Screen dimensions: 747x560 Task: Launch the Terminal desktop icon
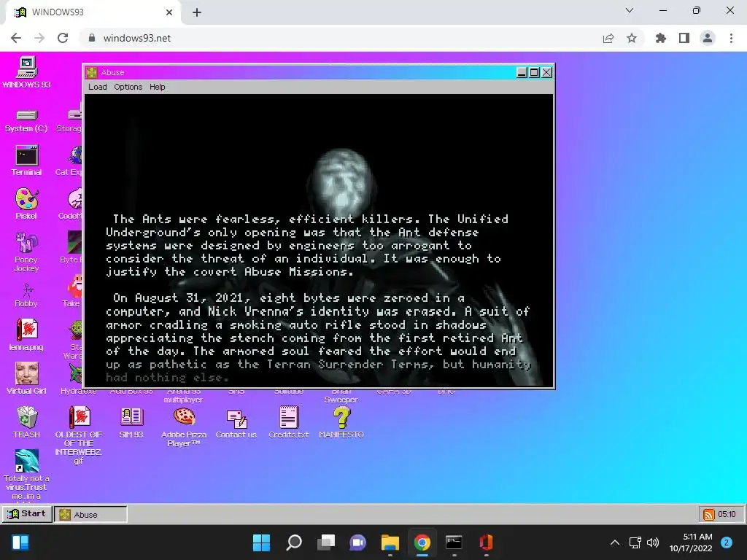click(x=27, y=160)
